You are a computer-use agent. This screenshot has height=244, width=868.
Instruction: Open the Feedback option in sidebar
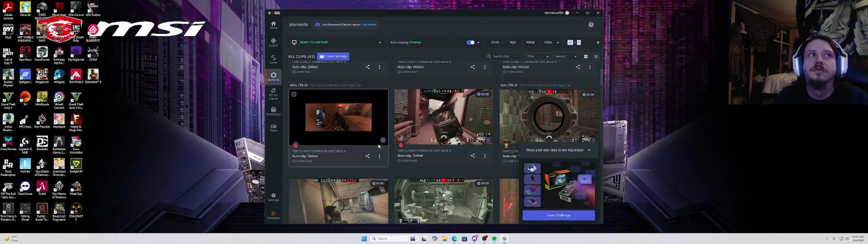tap(273, 216)
